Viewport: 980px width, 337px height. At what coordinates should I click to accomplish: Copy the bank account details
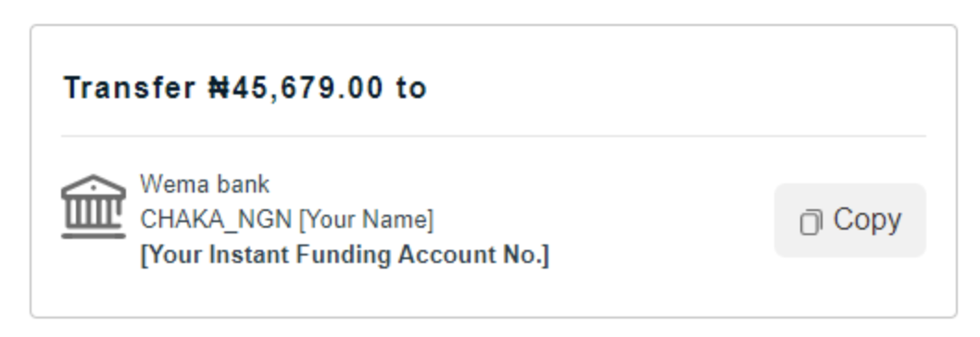tap(850, 220)
